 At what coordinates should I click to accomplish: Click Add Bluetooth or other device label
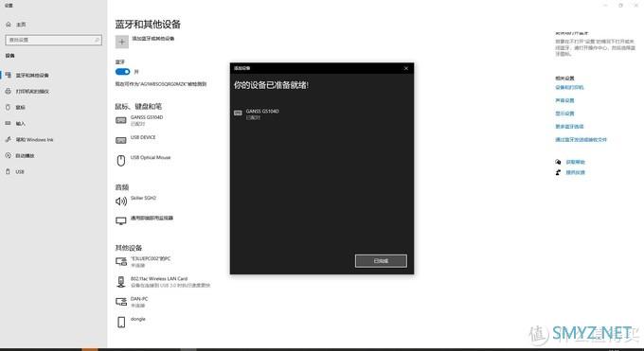coord(152,39)
